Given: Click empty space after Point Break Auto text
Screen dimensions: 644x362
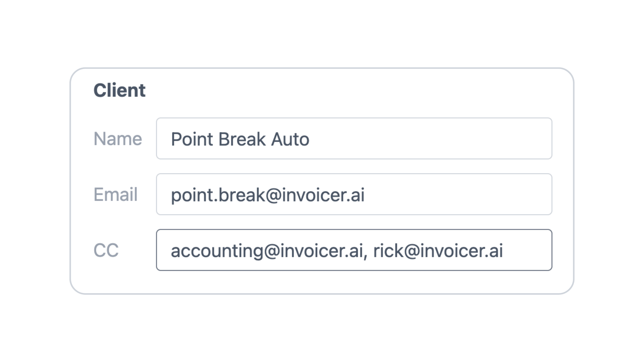Looking at the screenshot, I should click(x=430, y=138).
